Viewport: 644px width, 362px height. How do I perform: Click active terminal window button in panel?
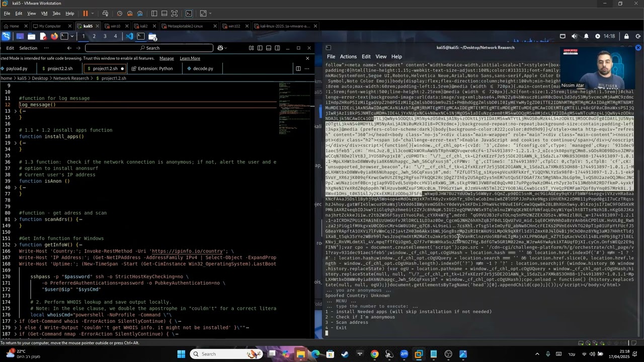tap(141, 36)
